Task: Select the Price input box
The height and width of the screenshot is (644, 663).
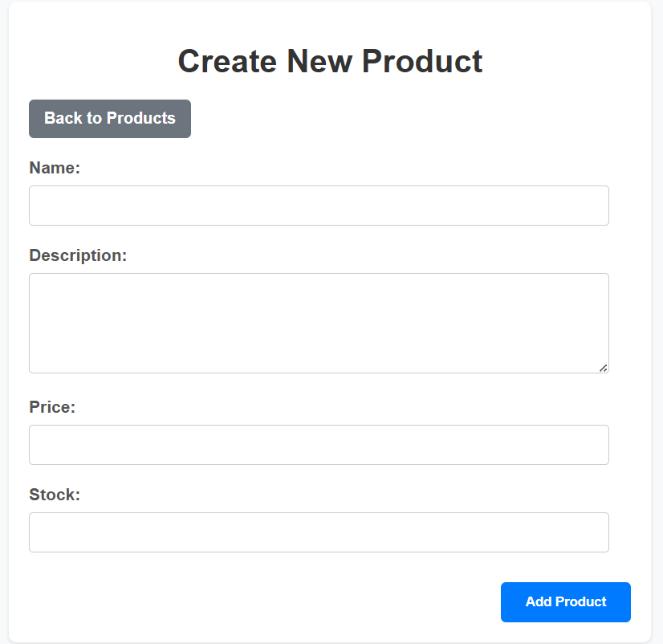Action: [319, 445]
